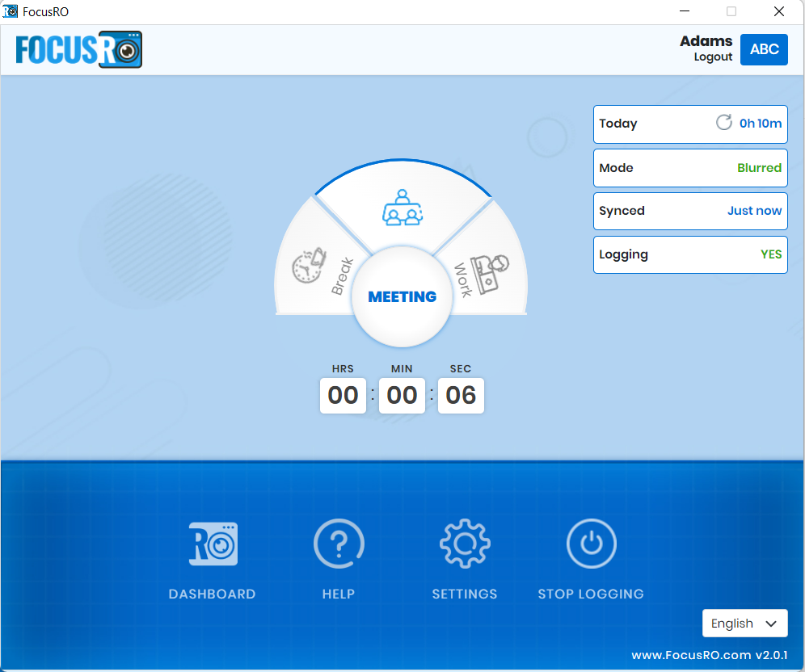The height and width of the screenshot is (672, 805).
Task: Click the FocusRO logo in the header
Action: [78, 49]
